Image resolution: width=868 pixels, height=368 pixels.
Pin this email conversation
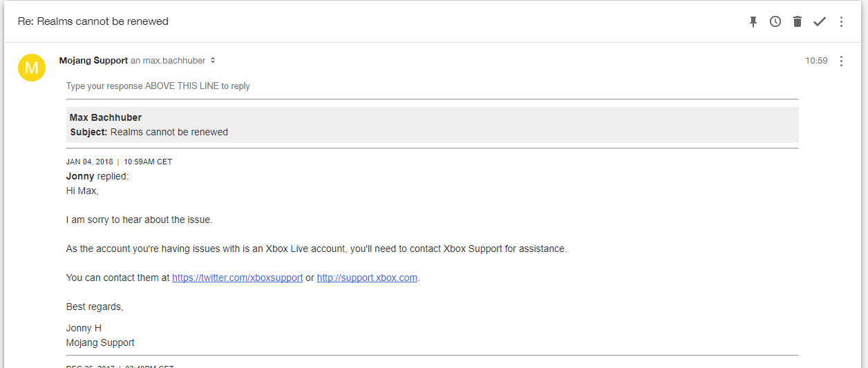click(x=753, y=21)
